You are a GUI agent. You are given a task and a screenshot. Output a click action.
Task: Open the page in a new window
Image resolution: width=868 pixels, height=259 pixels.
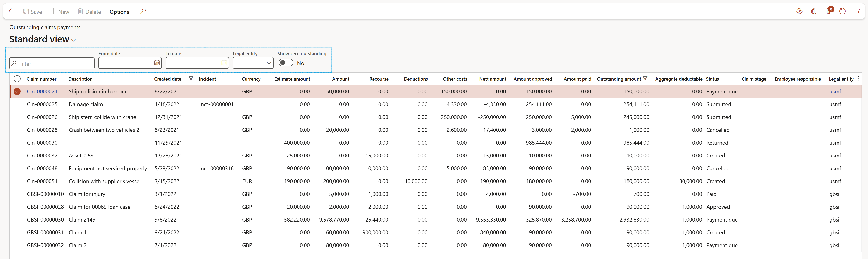click(x=857, y=11)
